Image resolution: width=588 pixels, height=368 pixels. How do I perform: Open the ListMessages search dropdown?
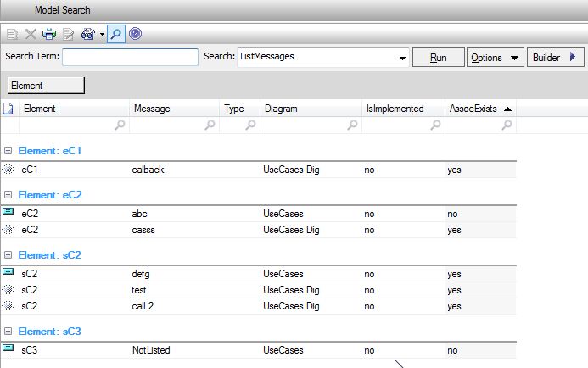[x=402, y=59]
